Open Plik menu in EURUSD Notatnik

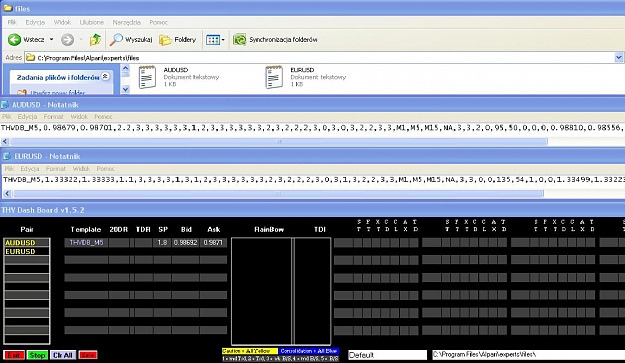(x=9, y=169)
